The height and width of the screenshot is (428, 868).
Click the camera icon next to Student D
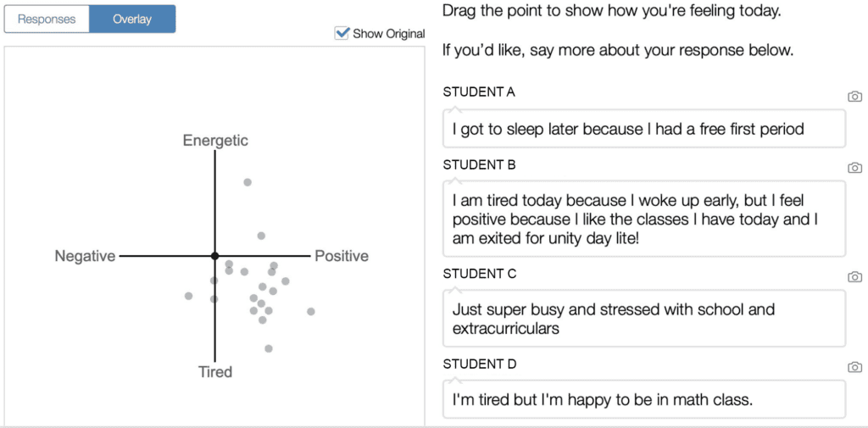click(x=854, y=367)
